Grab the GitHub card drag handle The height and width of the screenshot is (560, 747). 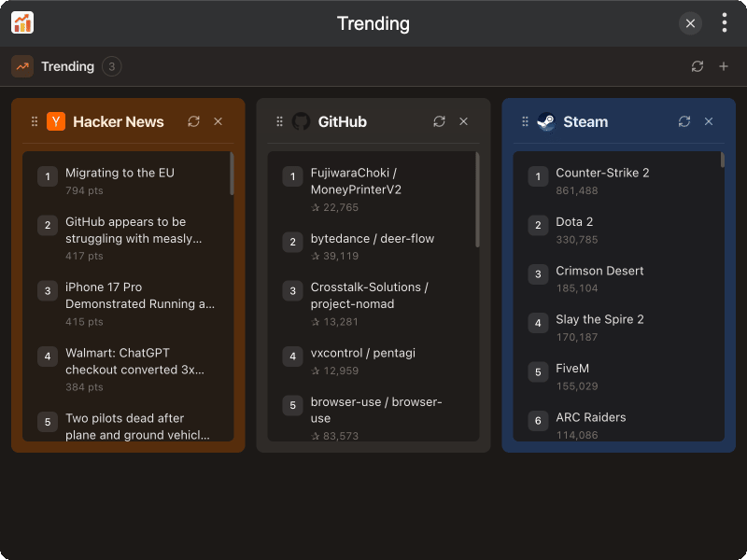[279, 121]
